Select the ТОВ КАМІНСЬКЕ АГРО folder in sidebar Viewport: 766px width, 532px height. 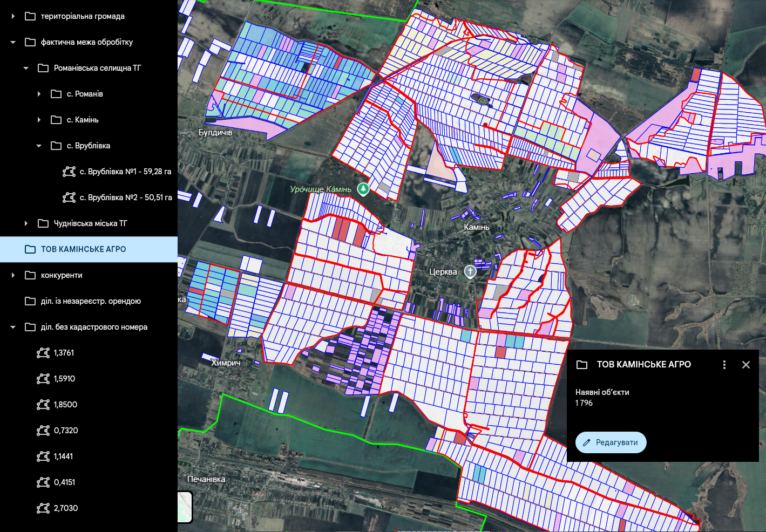tap(83, 249)
